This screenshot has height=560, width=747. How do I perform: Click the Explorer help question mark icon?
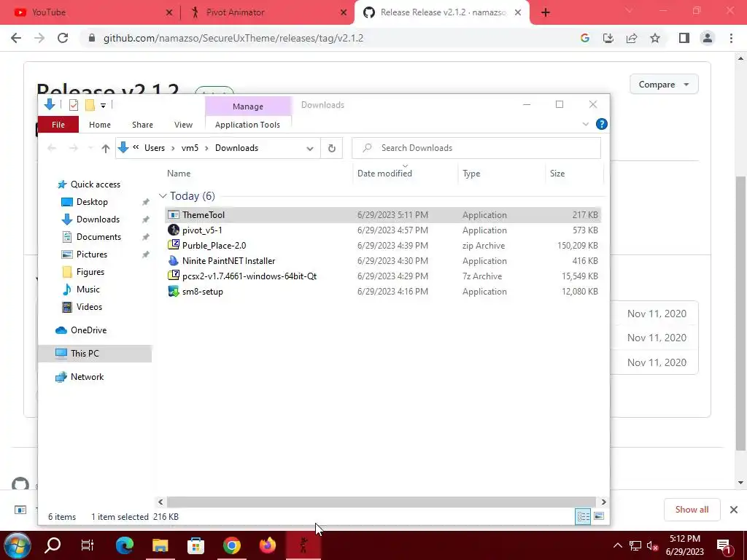click(601, 124)
